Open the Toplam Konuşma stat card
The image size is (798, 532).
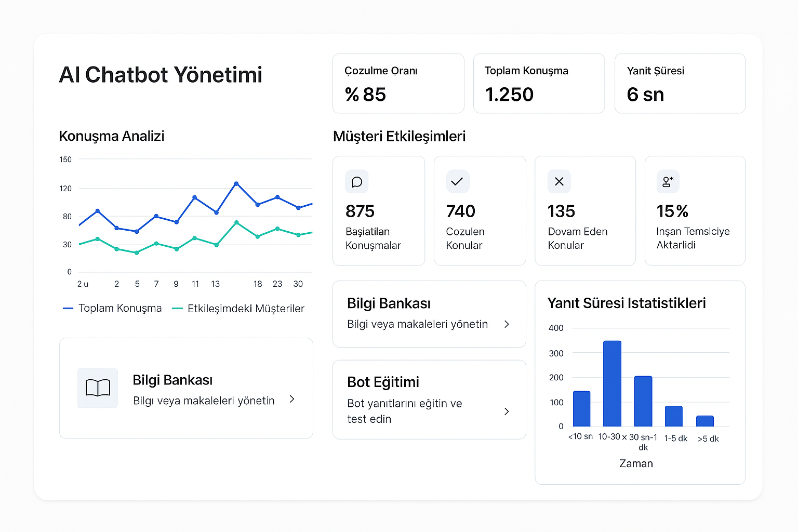click(539, 84)
